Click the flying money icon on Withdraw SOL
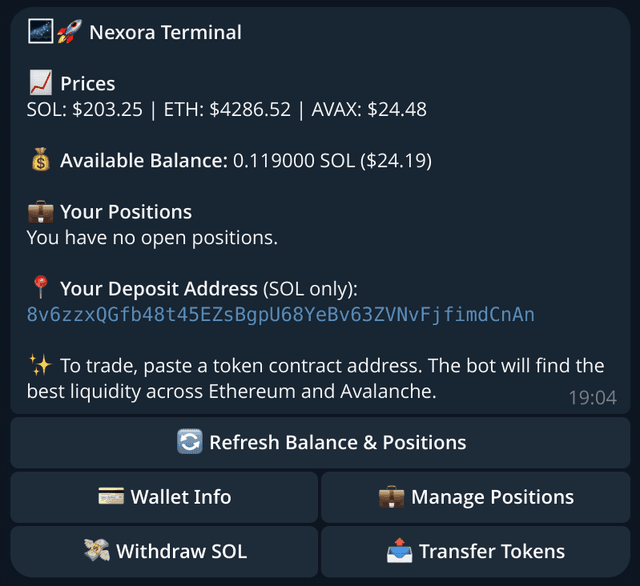This screenshot has height=586, width=640. click(97, 551)
